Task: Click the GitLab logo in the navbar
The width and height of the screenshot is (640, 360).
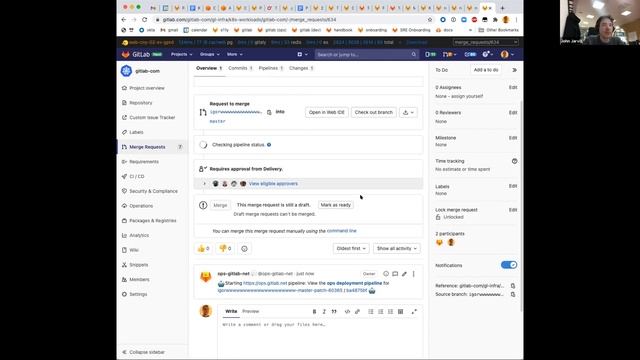Action: click(x=135, y=54)
